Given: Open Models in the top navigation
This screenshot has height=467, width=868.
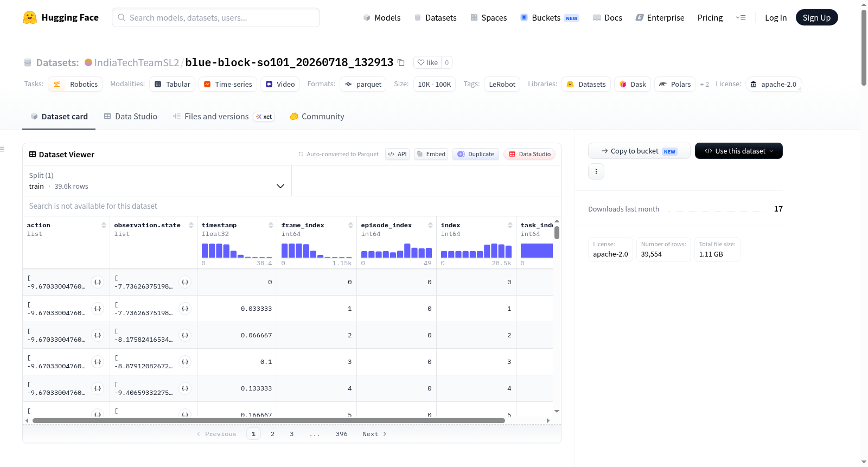Looking at the screenshot, I should 382,18.
